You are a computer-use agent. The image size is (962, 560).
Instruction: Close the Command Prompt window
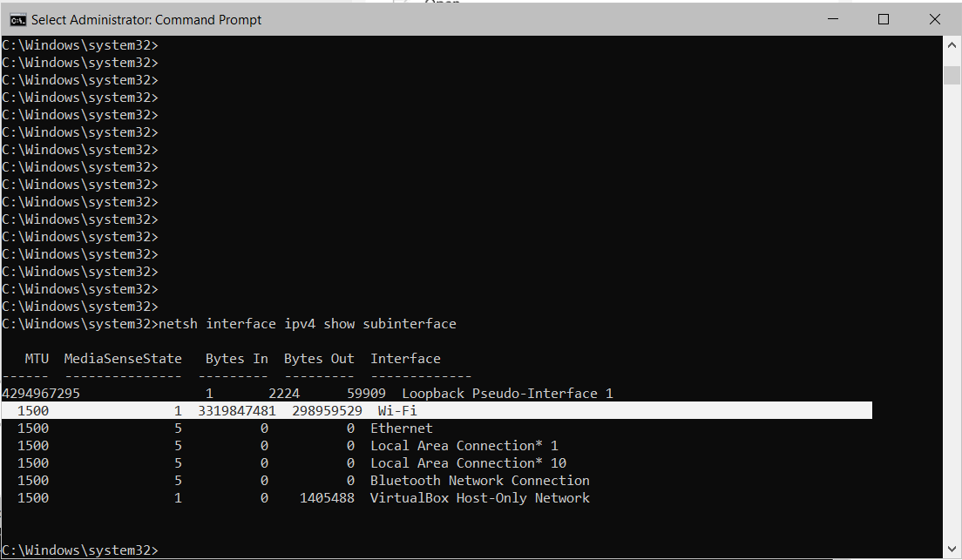click(x=934, y=19)
